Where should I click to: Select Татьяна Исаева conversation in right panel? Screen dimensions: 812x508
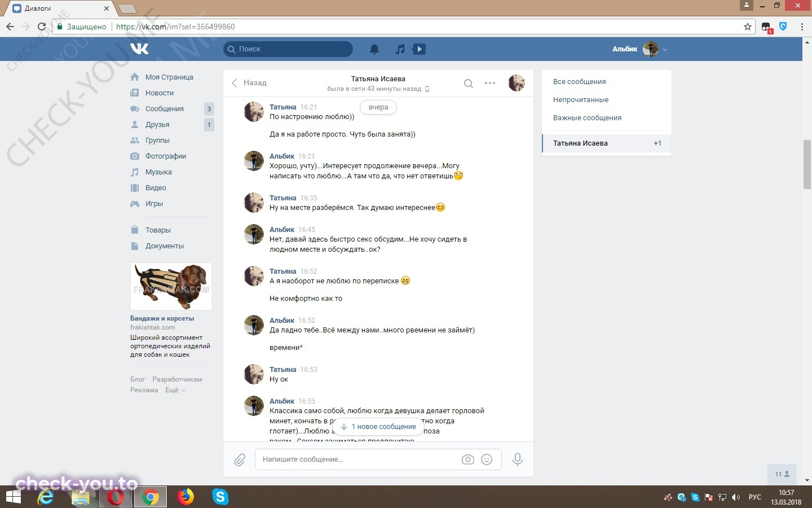(607, 143)
